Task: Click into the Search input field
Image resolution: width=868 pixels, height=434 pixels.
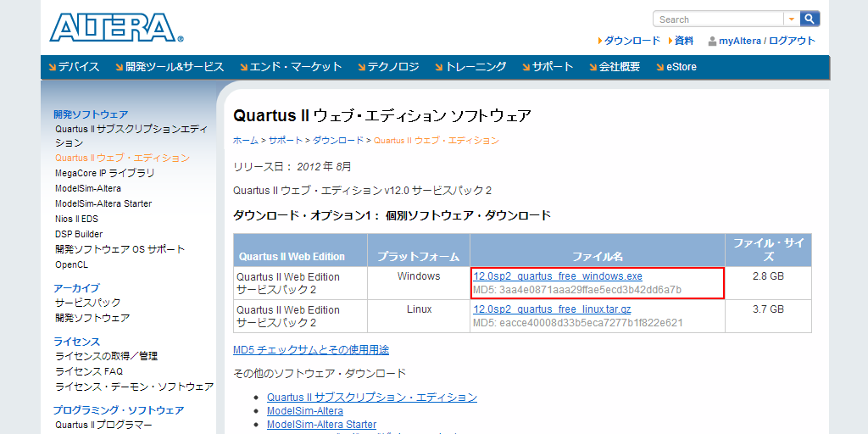Action: click(719, 19)
